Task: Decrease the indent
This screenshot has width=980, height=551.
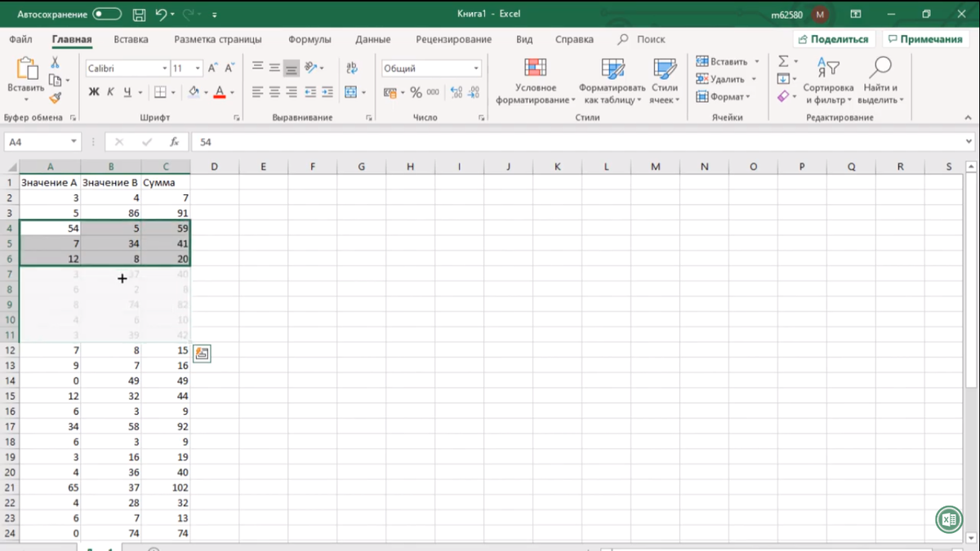Action: point(310,92)
